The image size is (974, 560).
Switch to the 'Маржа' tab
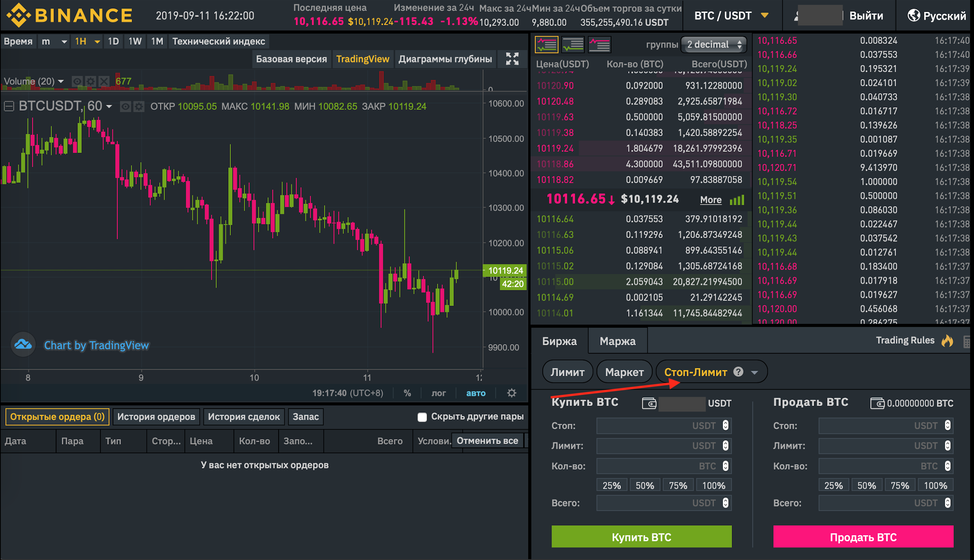[x=618, y=341]
